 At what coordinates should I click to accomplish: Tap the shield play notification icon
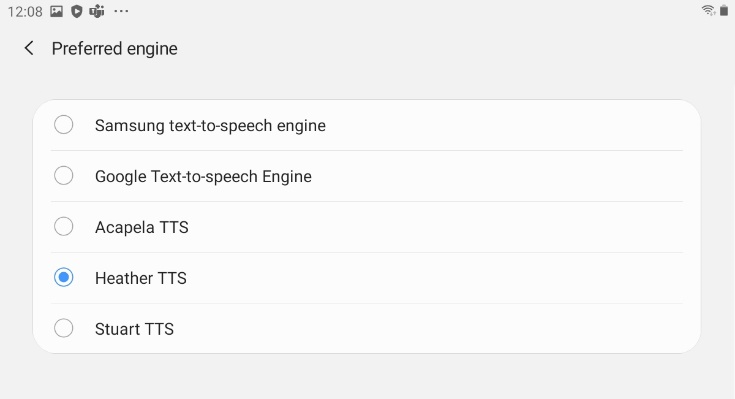pyautogui.click(x=76, y=11)
